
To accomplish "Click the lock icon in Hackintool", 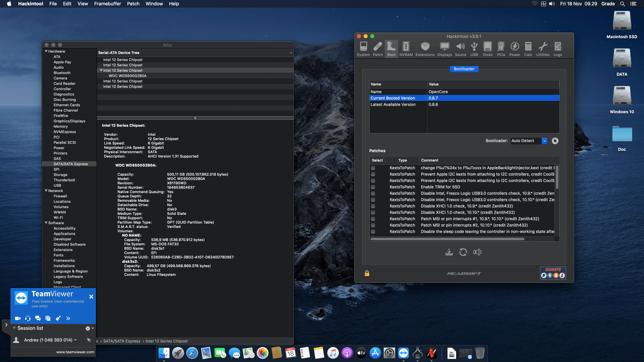I will coord(367,274).
